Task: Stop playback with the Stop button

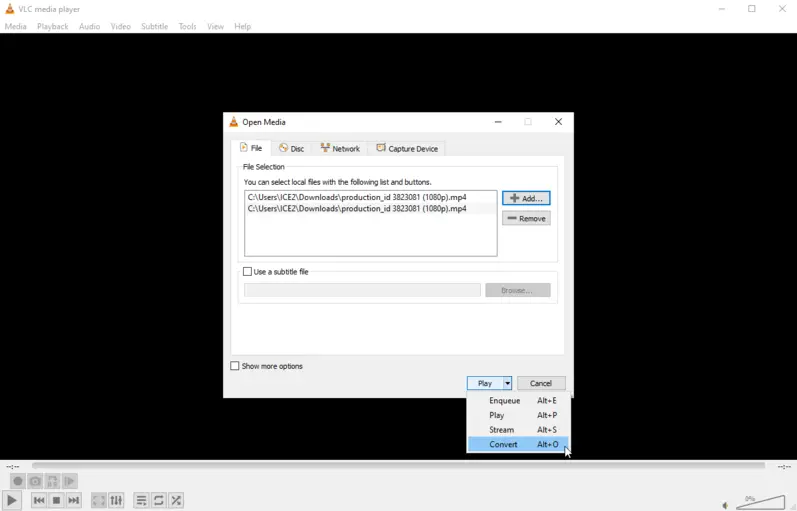Action: click(x=56, y=500)
